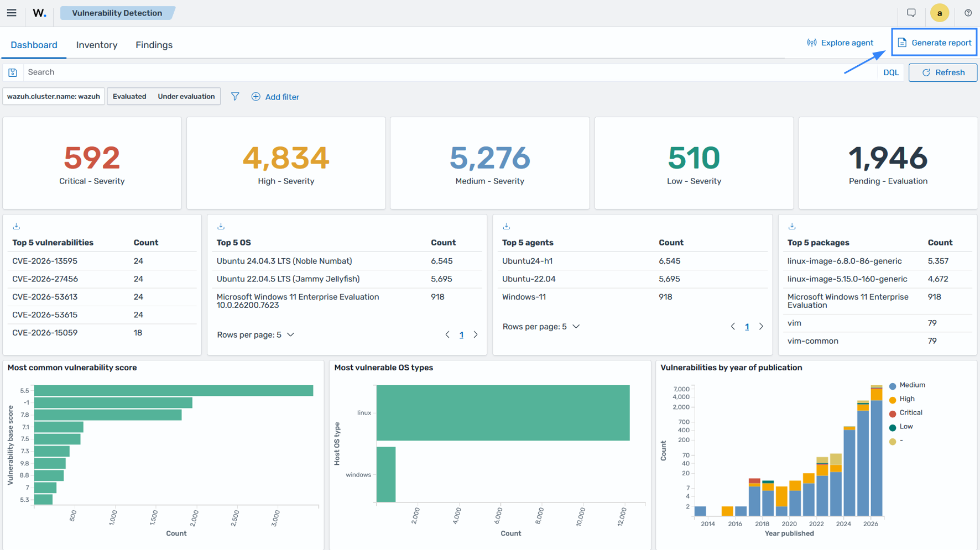Open the Dashboard tab

[34, 45]
